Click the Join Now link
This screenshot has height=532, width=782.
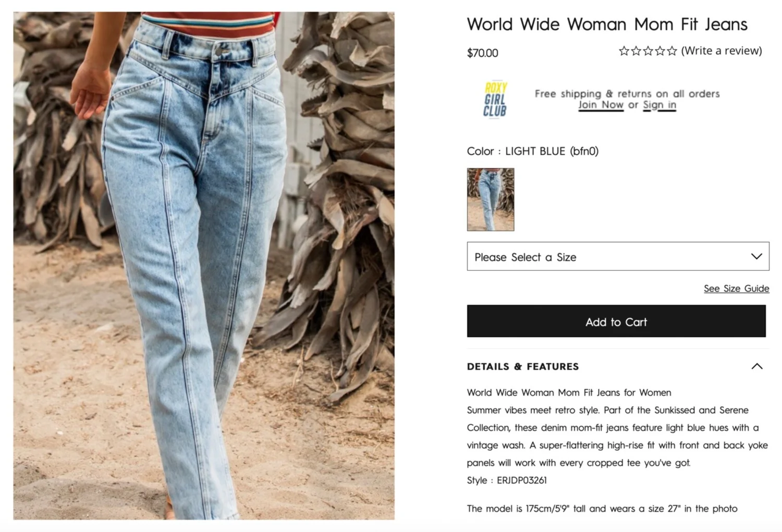(601, 105)
